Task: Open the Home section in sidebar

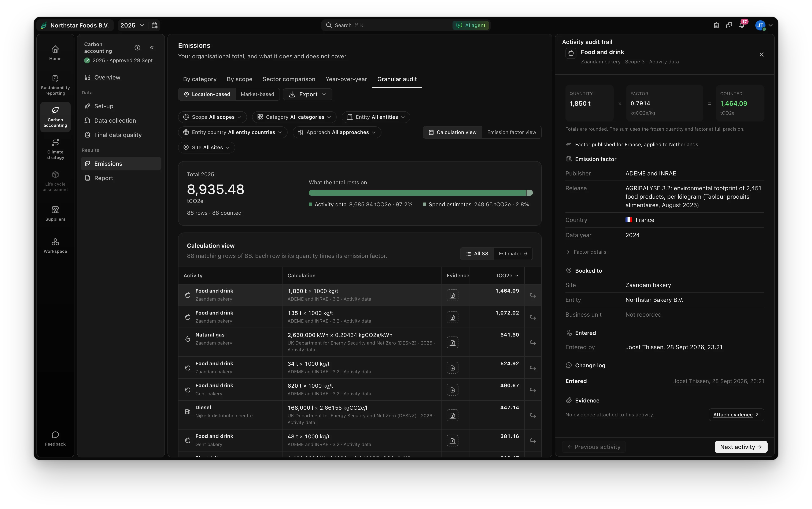Action: coord(55,53)
